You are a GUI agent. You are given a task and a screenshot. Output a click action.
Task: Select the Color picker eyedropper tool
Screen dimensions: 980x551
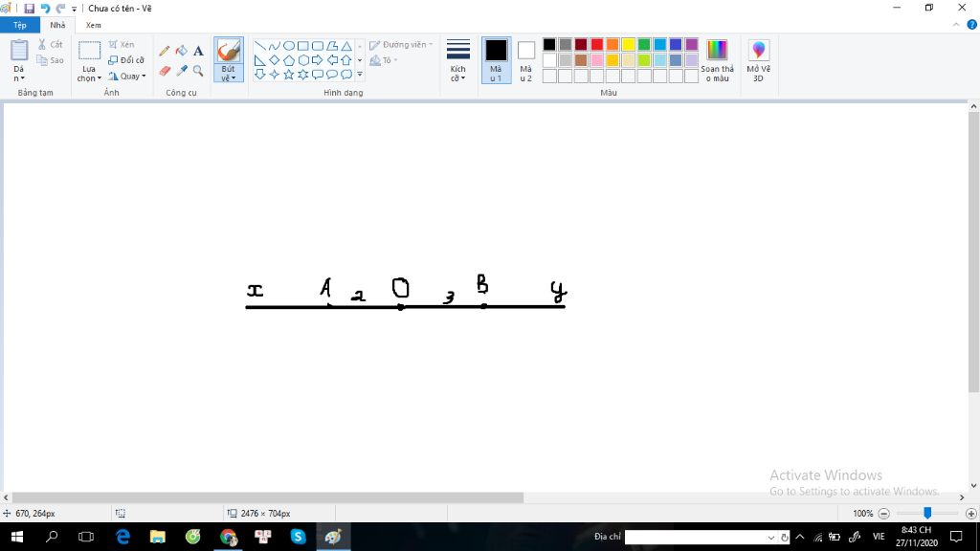[x=181, y=71]
